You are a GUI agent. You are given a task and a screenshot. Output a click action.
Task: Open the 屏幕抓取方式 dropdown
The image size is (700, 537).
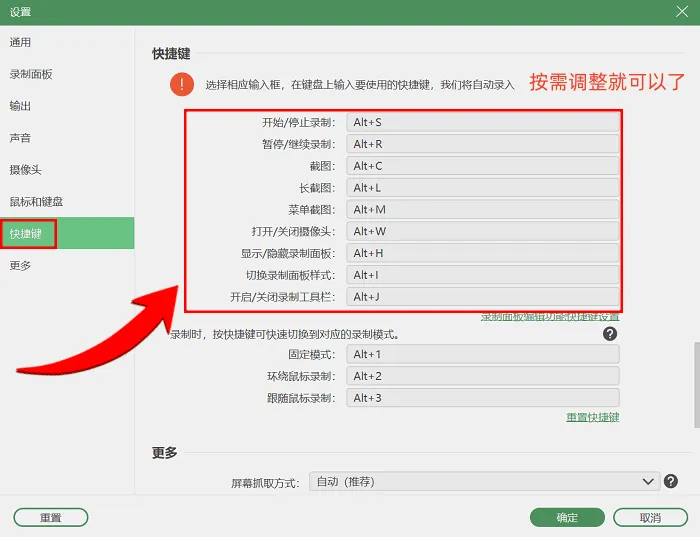click(484, 482)
